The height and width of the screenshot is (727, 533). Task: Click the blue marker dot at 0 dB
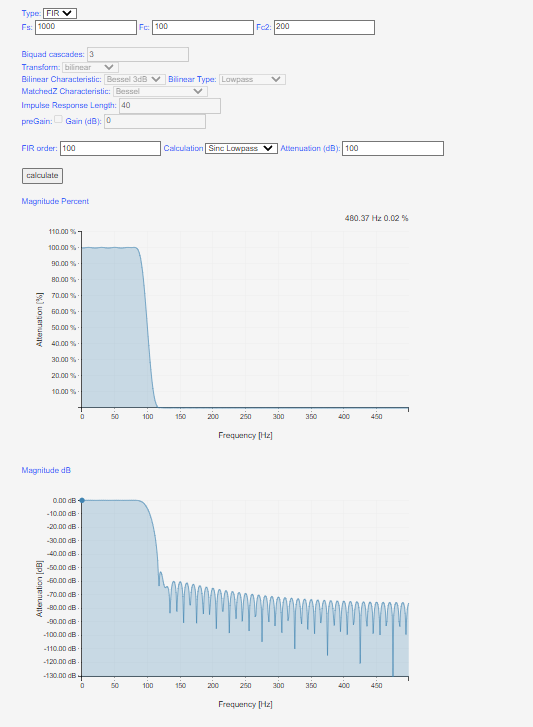(82, 500)
